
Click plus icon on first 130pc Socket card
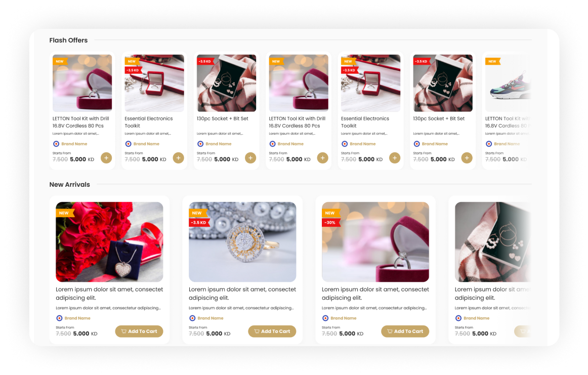click(250, 158)
